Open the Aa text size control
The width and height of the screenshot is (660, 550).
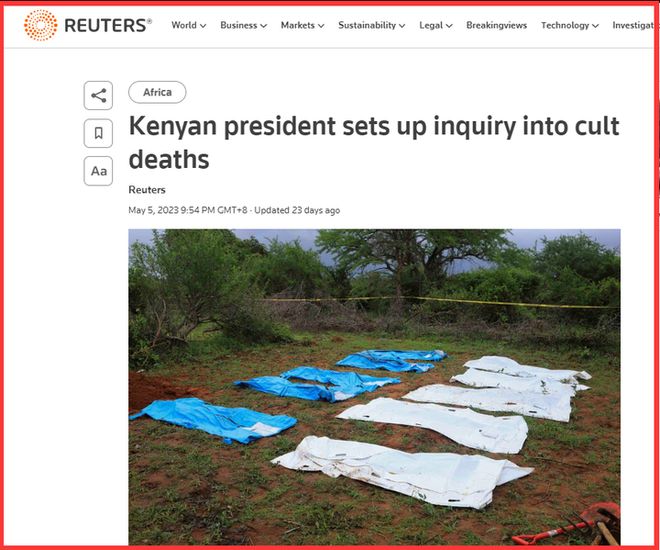pyautogui.click(x=98, y=171)
